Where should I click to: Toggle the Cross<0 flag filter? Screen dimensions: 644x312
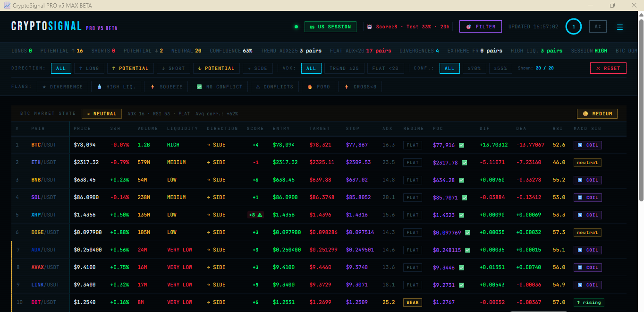[360, 87]
